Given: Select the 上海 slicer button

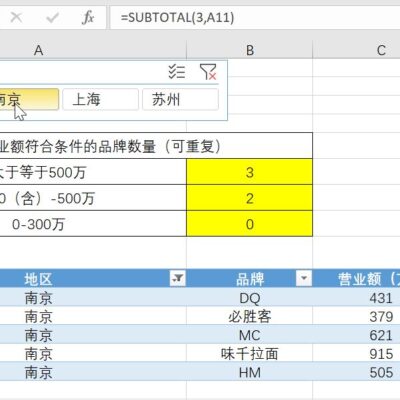Looking at the screenshot, I should [100, 99].
